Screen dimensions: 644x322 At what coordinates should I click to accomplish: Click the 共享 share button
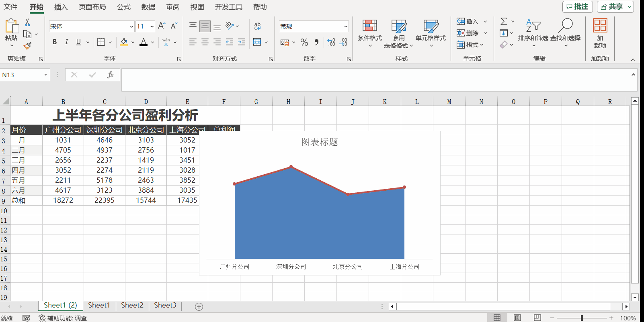(x=615, y=7)
